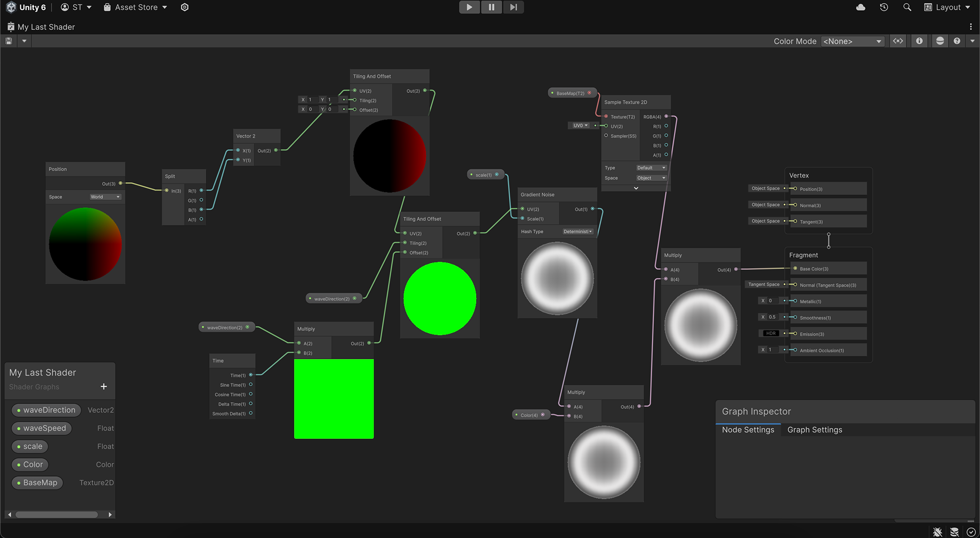Open Unity Cloud via the cloud icon
This screenshot has width=980, height=538.
coord(861,7)
